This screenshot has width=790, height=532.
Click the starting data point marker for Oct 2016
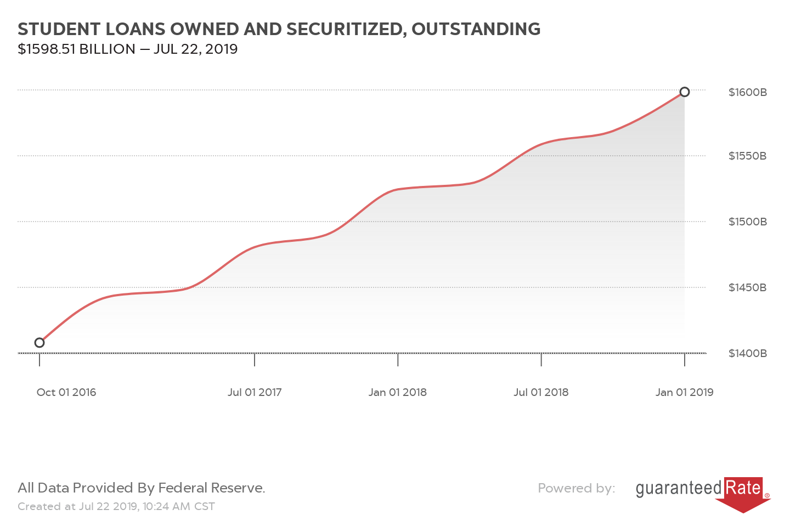39,343
